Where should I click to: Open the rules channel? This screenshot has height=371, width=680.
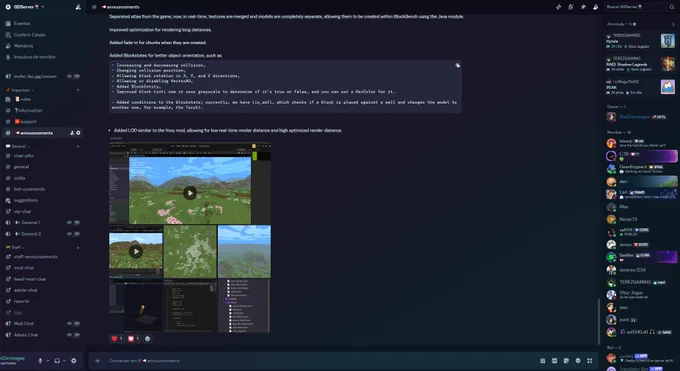tap(42, 99)
